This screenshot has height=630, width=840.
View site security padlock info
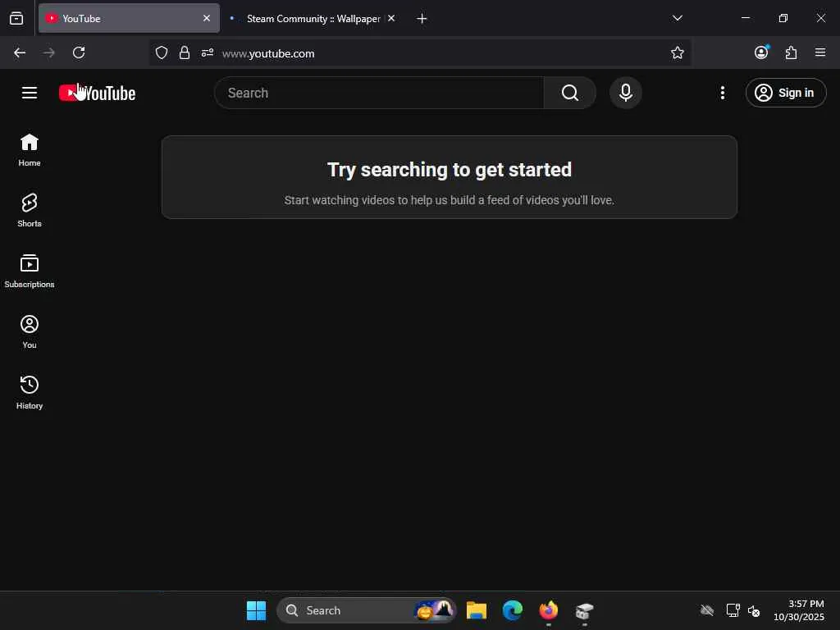click(x=185, y=52)
